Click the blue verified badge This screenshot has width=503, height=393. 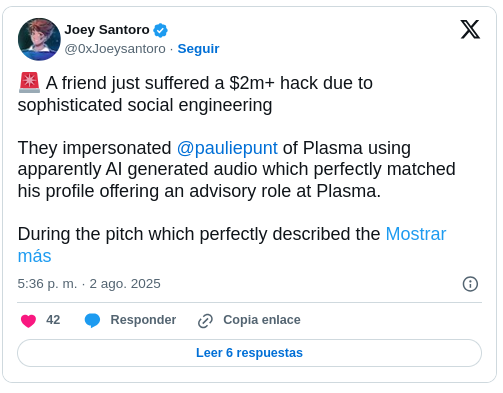click(x=160, y=30)
